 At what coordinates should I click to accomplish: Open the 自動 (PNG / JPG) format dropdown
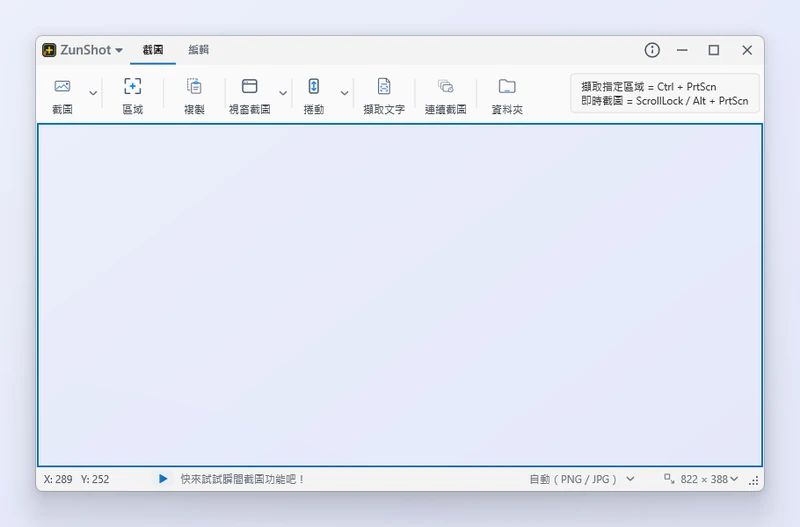582,480
